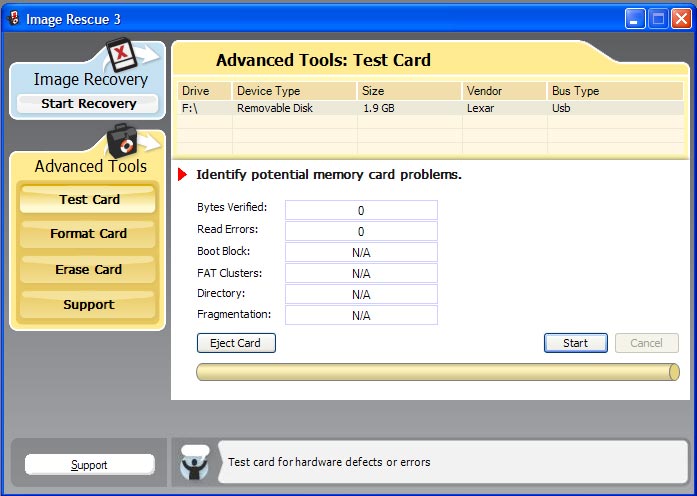Click the Boot Block value field
Screen dimensions: 697x496
361,252
